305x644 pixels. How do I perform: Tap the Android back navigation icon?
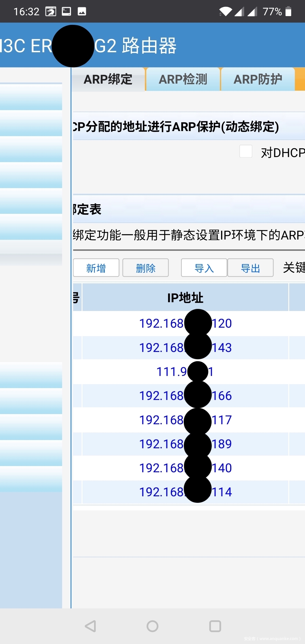pyautogui.click(x=91, y=626)
